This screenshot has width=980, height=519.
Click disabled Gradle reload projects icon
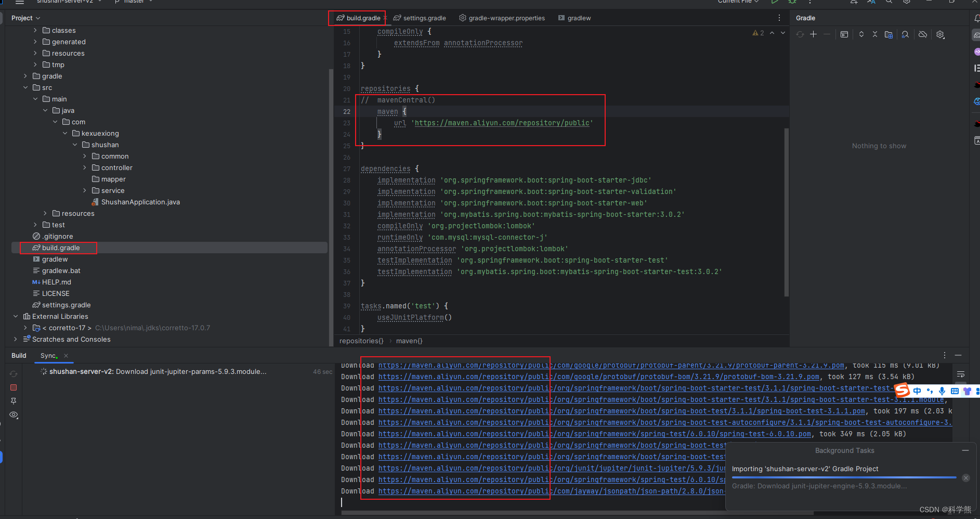[x=800, y=34]
